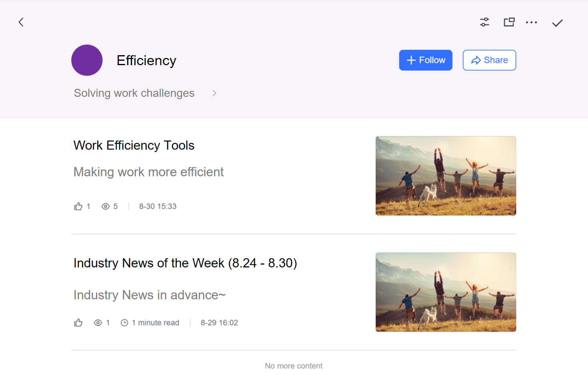Click the Work Efficiency Tools cover image
This screenshot has width=588, height=375.
pyautogui.click(x=446, y=176)
